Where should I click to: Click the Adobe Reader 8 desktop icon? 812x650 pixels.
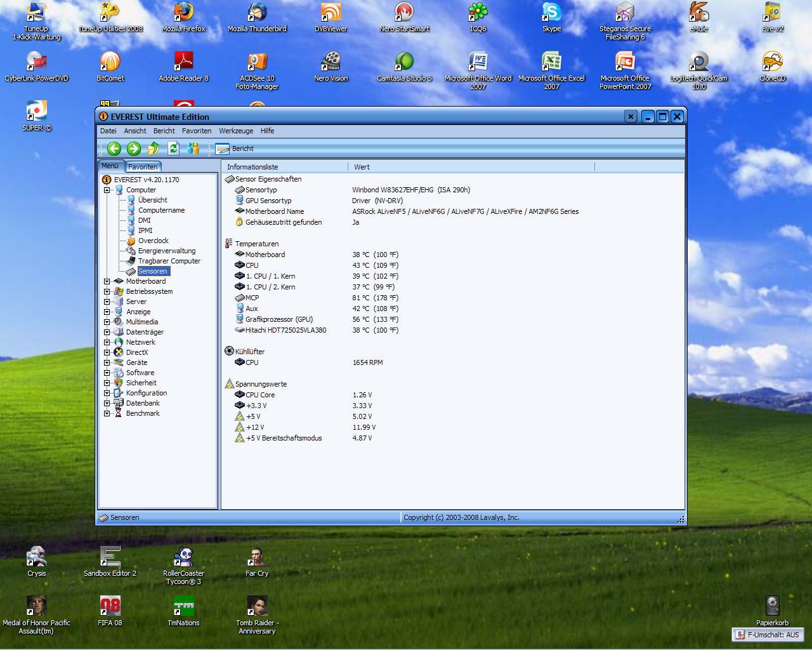point(183,67)
